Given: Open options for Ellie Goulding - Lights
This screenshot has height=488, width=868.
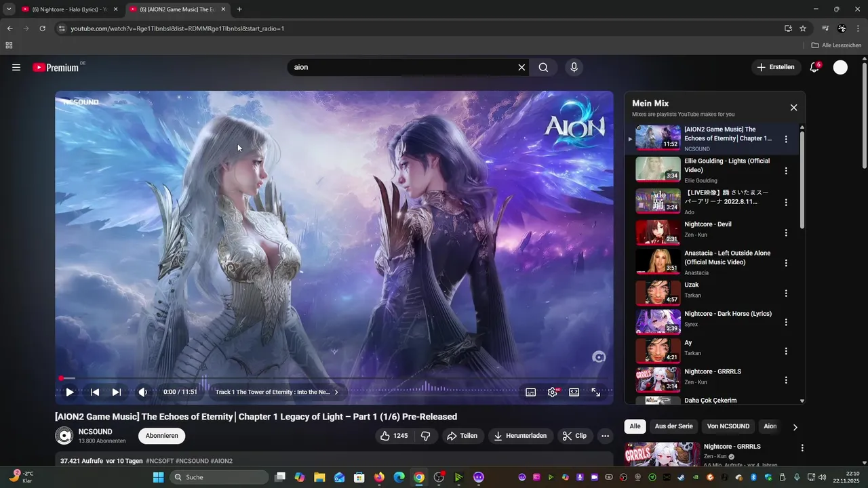Looking at the screenshot, I should 786,171.
